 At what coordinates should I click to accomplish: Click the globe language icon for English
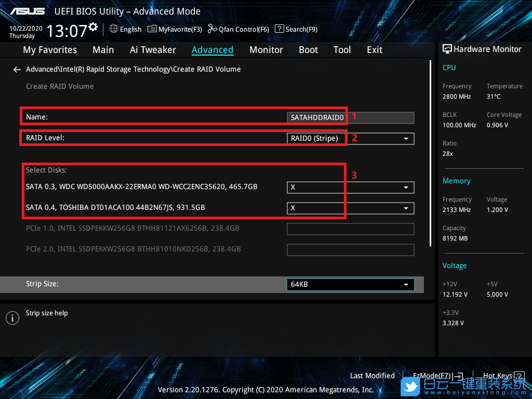pyautogui.click(x=114, y=29)
